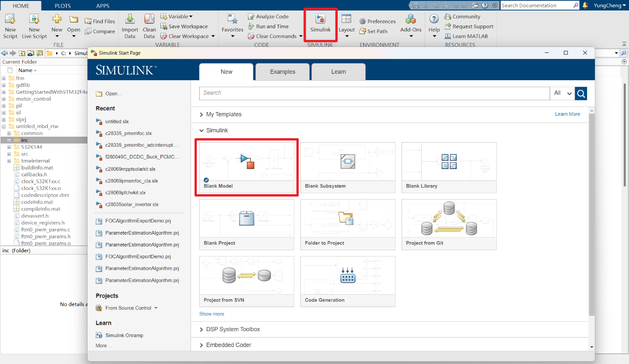Open recent file c28069pfchvkit.slx

[125, 193]
